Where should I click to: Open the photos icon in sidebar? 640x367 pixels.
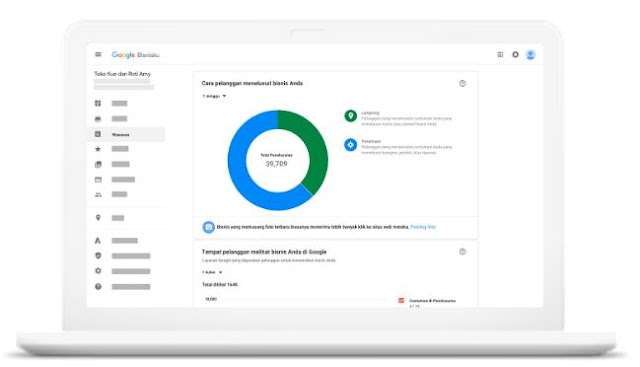[x=98, y=165]
